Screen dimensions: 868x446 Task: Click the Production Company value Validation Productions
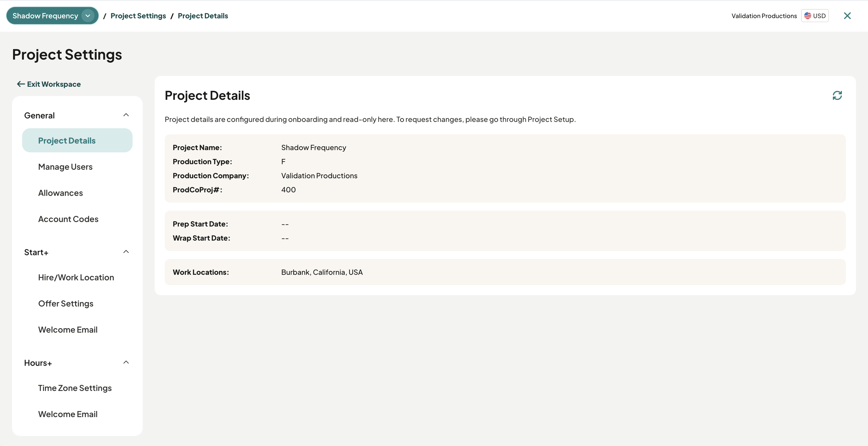(319, 176)
